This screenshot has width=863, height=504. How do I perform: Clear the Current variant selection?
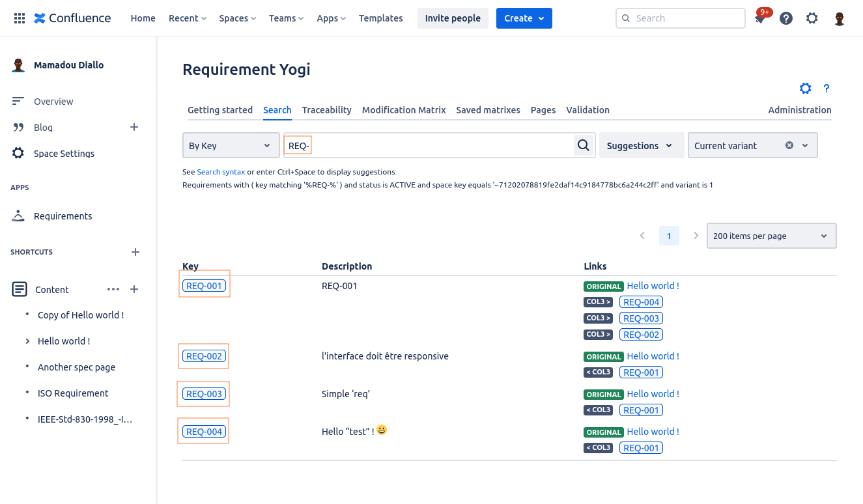point(789,145)
